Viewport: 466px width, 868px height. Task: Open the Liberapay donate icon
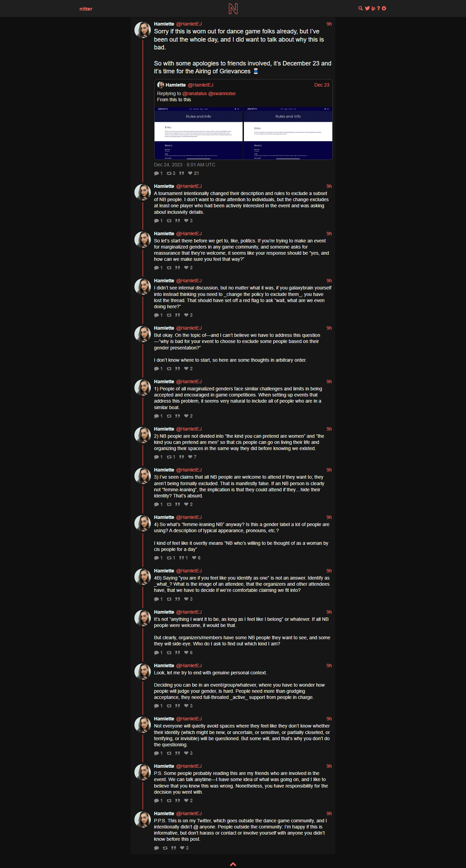click(x=373, y=9)
